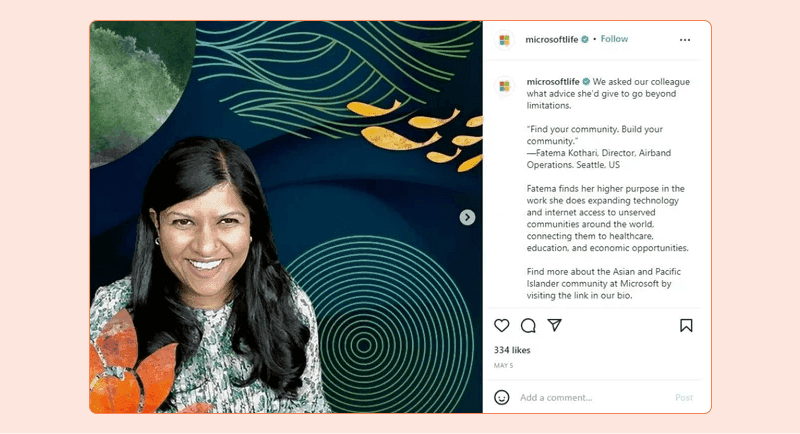This screenshot has width=800, height=434.
Task: Click the verified badge in the header
Action: [x=585, y=39]
